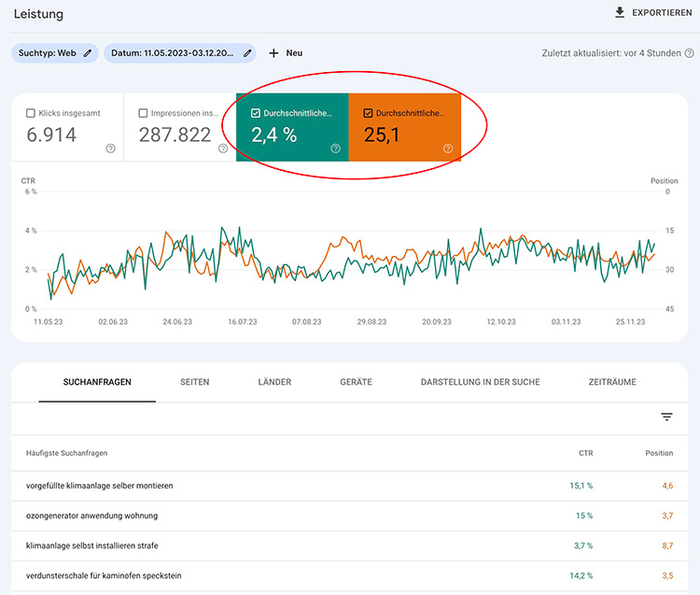This screenshot has height=595, width=700.
Task: Open help icon in green CTR card
Action: click(x=335, y=149)
